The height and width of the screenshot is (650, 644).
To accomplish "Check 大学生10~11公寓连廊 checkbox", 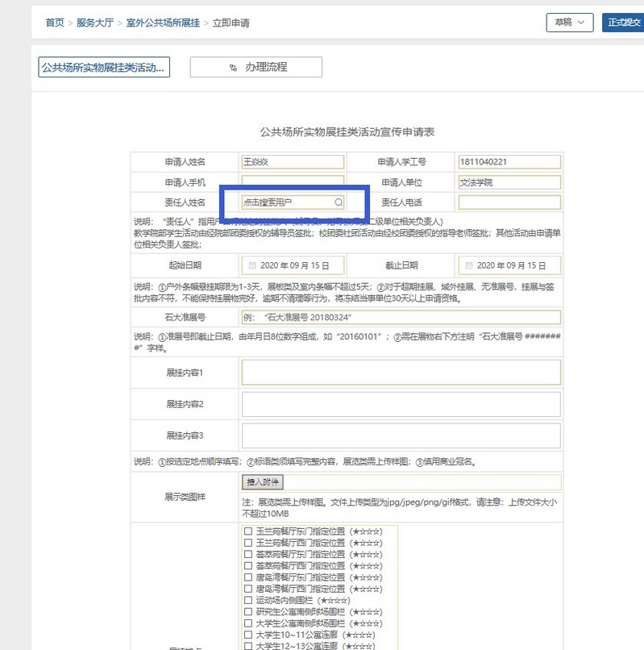I will coord(248,635).
